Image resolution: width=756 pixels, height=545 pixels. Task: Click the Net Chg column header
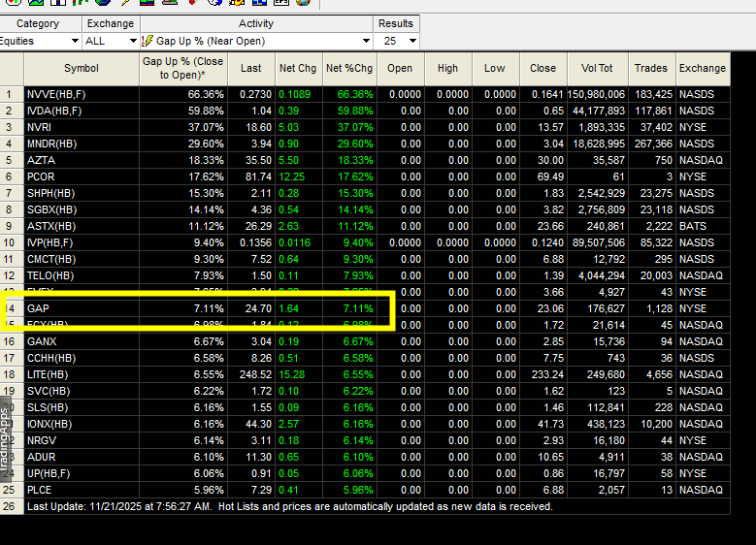(x=298, y=69)
